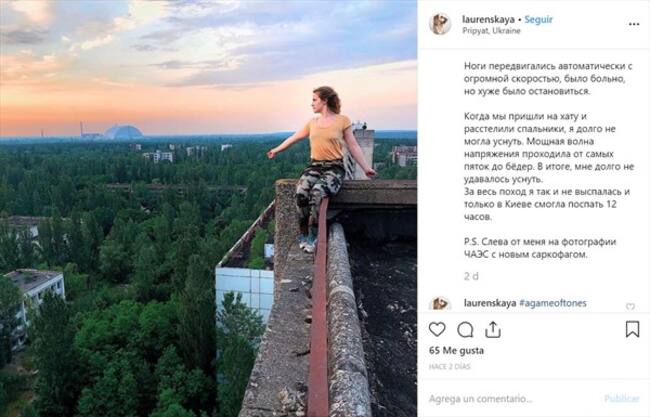Open the profile avatar in post header

(440, 24)
